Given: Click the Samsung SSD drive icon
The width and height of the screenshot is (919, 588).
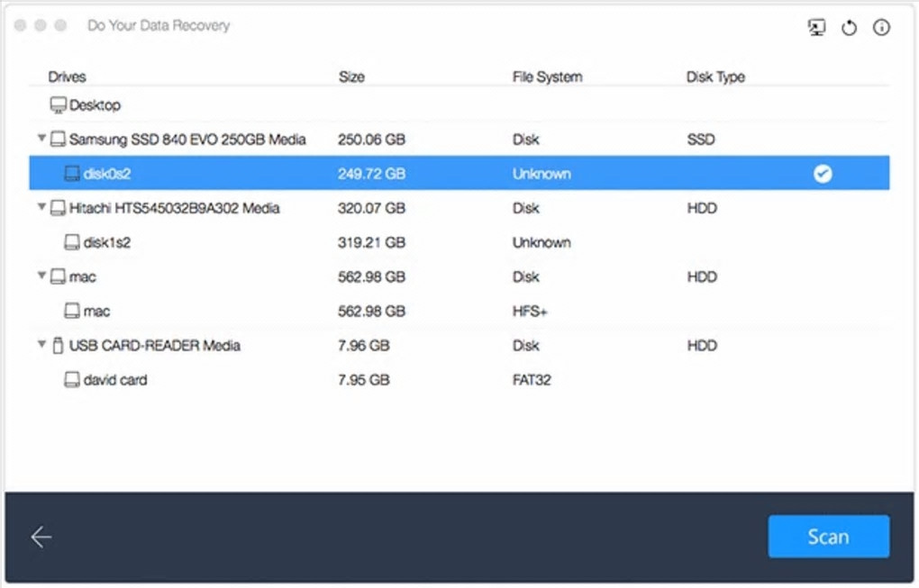Looking at the screenshot, I should pyautogui.click(x=58, y=140).
